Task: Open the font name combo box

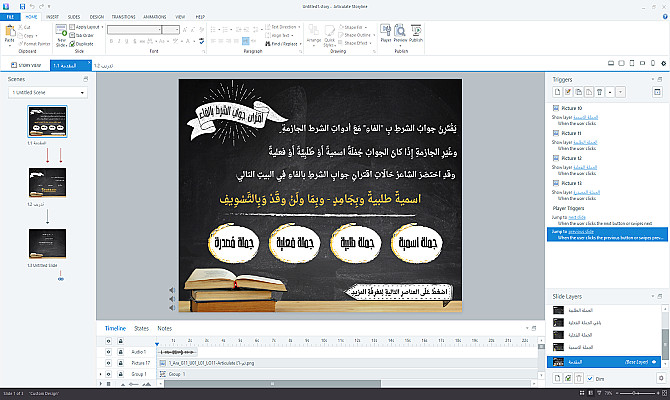Action: [134, 29]
